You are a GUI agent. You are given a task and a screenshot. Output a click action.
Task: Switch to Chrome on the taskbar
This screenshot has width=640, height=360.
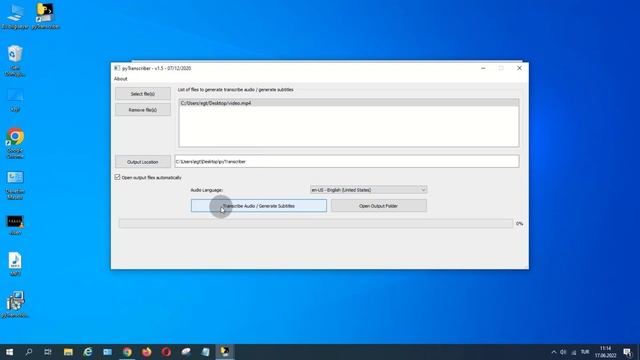point(127,352)
